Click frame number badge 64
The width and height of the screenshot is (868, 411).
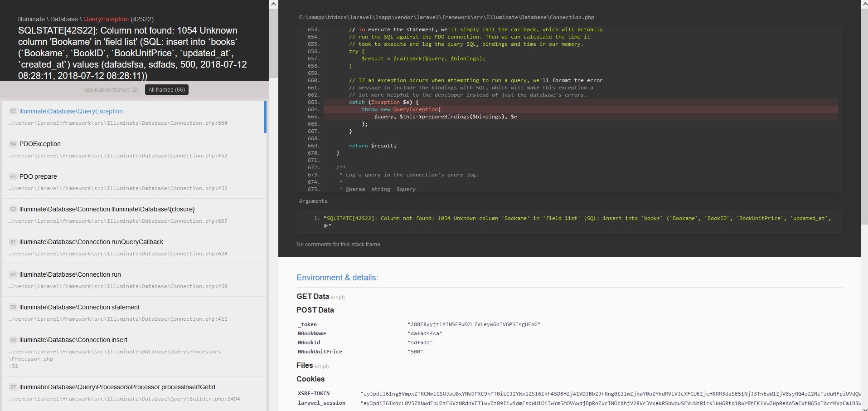point(13,144)
